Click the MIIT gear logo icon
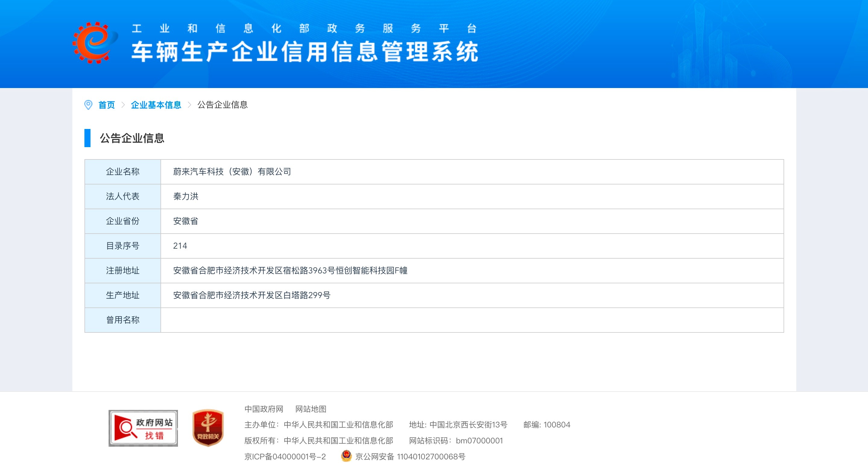The width and height of the screenshot is (868, 469). [95, 43]
